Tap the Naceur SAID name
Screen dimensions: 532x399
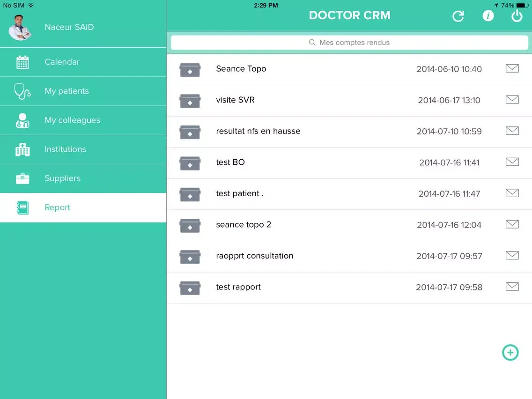pyautogui.click(x=69, y=27)
